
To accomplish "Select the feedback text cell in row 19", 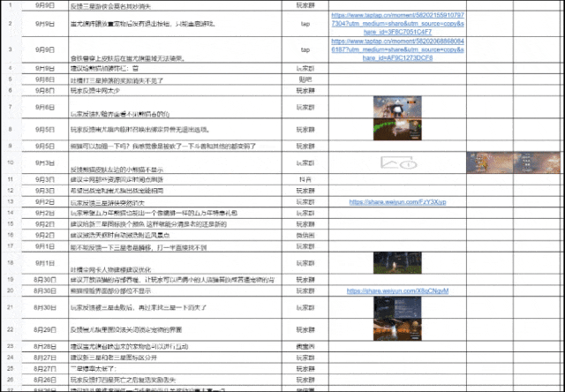I will [175, 280].
